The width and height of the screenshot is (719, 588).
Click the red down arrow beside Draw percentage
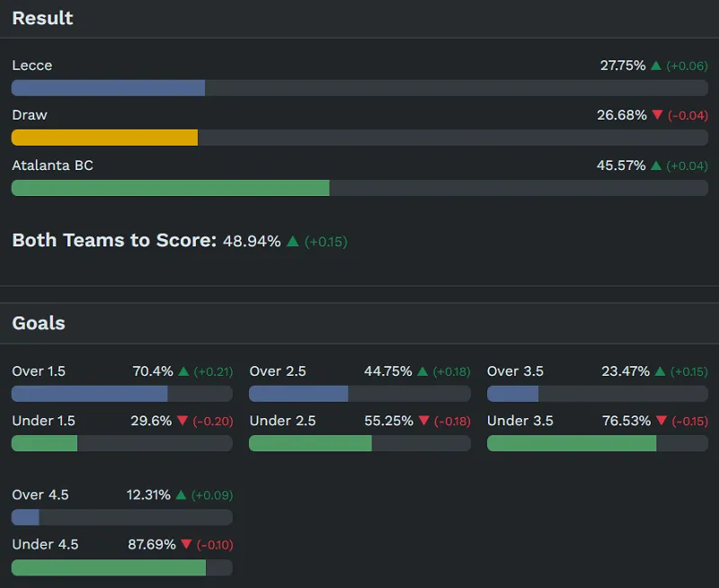click(657, 115)
